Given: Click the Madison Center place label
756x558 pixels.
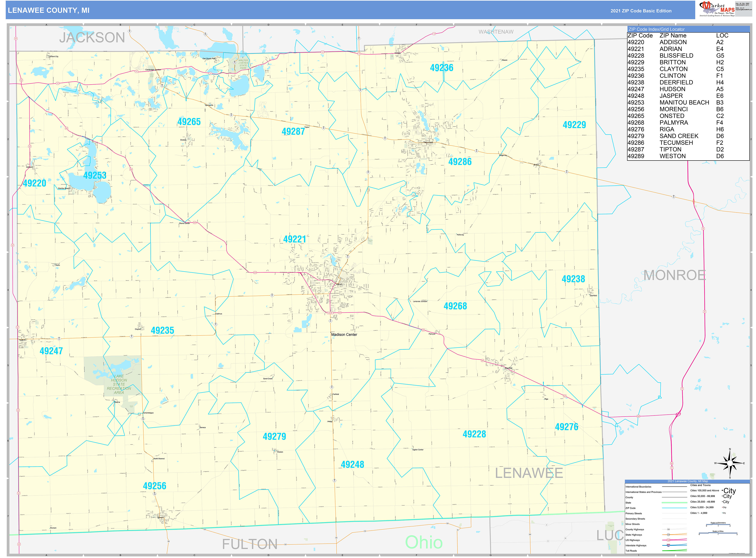Looking at the screenshot, I should [344, 335].
